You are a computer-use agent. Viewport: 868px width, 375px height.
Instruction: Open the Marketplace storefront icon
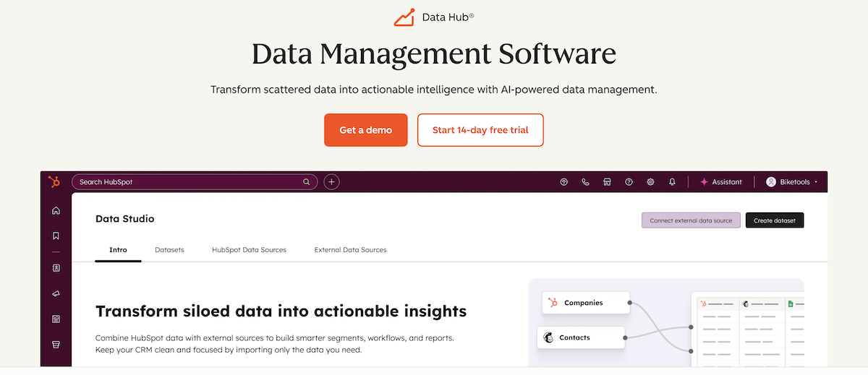pyautogui.click(x=607, y=182)
